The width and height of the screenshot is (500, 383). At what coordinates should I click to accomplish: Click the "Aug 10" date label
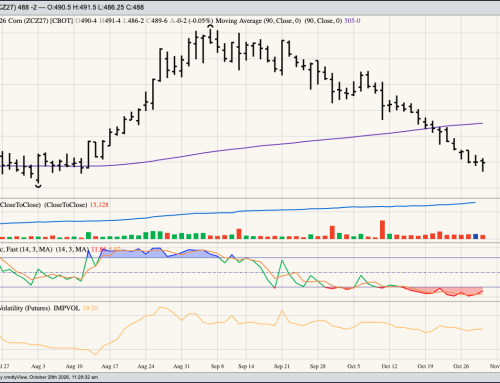[x=74, y=366]
